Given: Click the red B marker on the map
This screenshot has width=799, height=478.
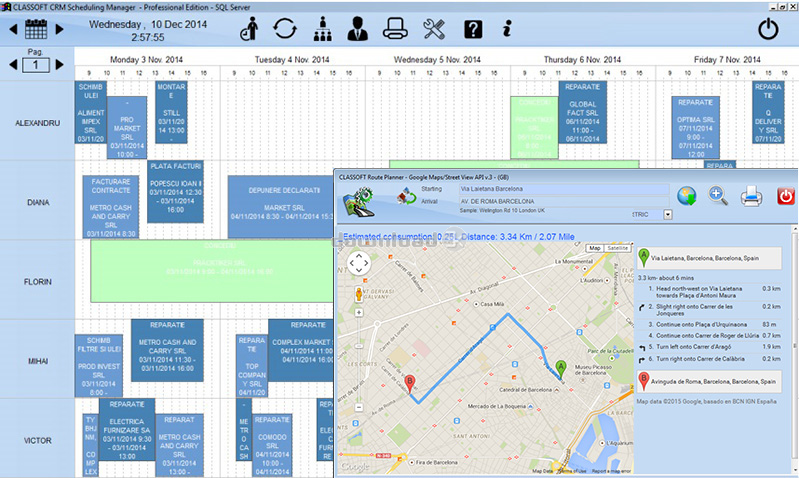Looking at the screenshot, I should [409, 383].
